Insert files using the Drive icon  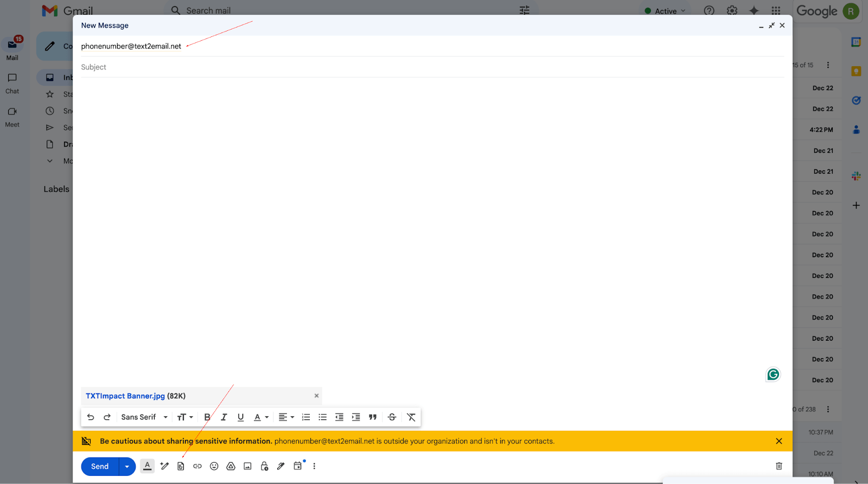(x=231, y=466)
